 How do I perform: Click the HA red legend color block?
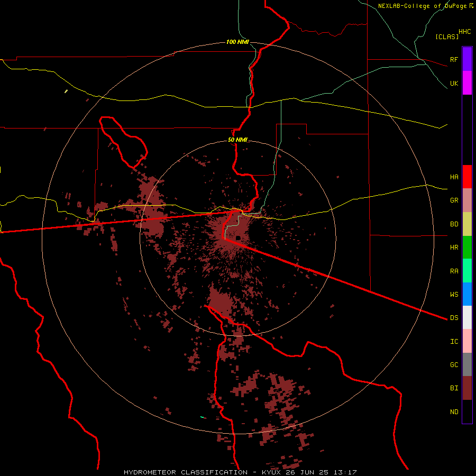pos(467,177)
